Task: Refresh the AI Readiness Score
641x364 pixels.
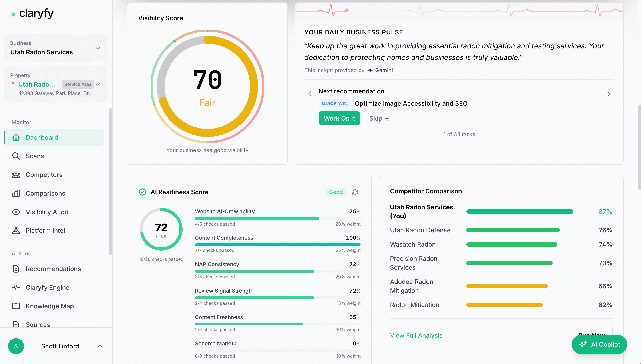Action: (x=355, y=192)
